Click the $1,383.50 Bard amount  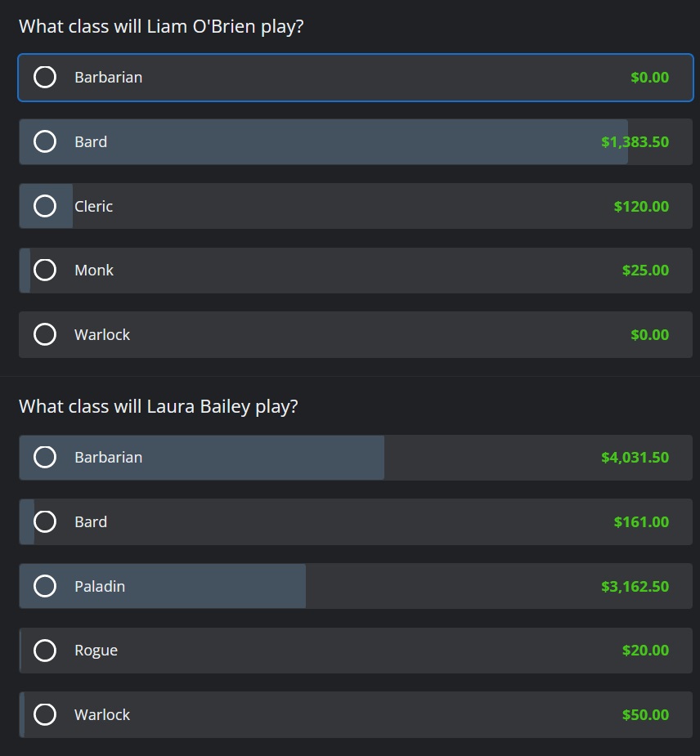coord(635,141)
